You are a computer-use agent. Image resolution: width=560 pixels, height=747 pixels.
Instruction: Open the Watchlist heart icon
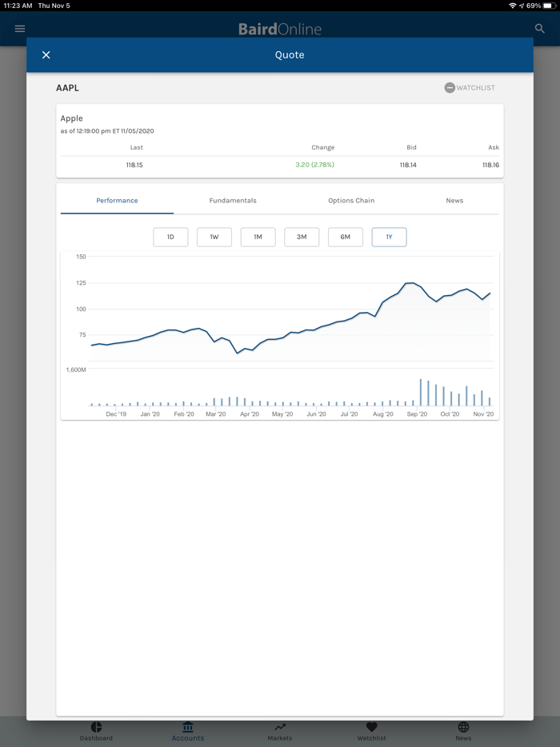[371, 727]
